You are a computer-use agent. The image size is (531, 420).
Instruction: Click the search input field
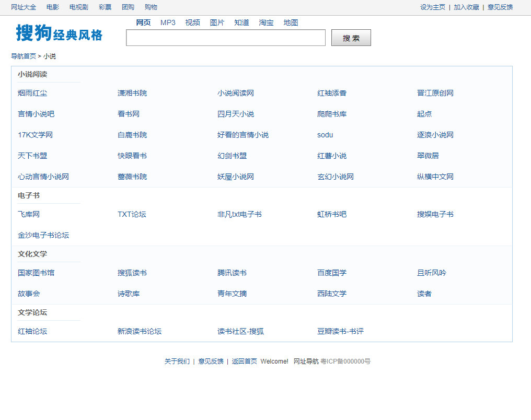[226, 38]
